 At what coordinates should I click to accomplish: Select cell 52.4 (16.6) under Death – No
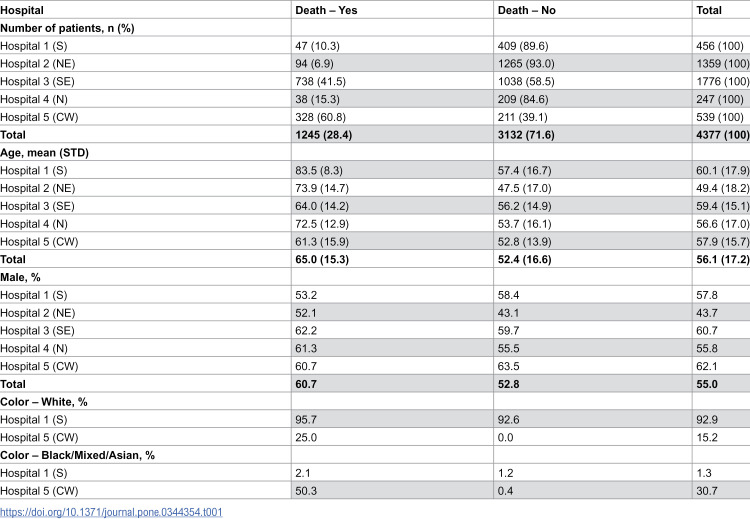pyautogui.click(x=525, y=259)
